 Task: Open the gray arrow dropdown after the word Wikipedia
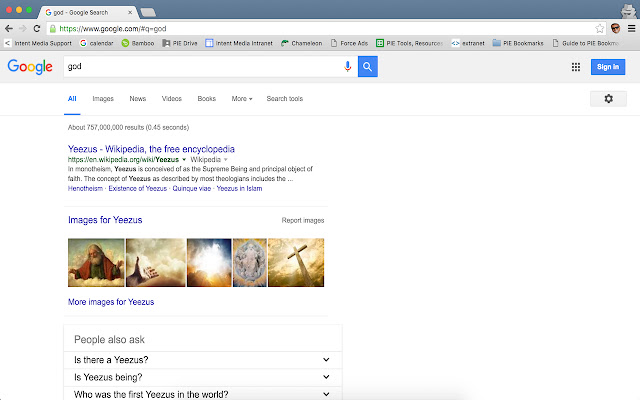coord(226,160)
